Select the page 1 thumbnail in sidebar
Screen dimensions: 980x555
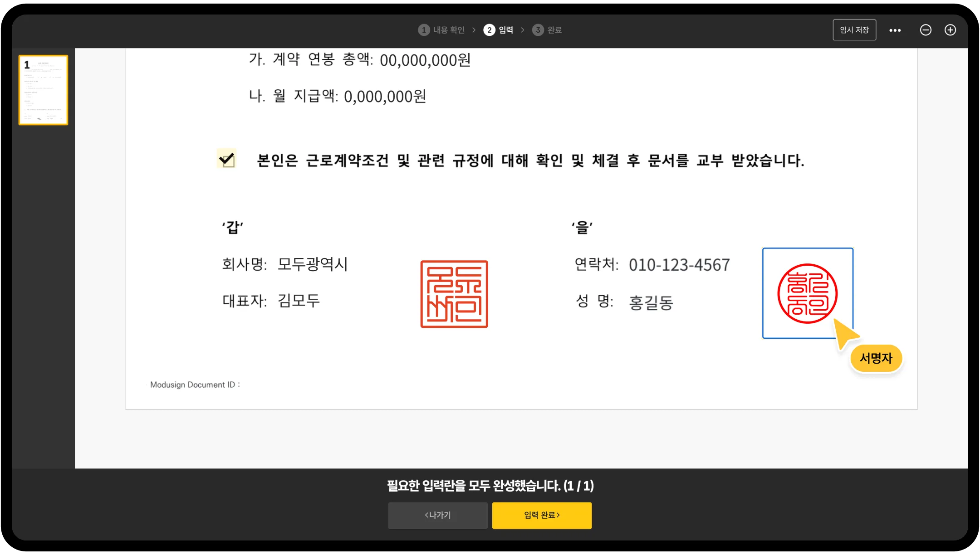[x=43, y=89]
